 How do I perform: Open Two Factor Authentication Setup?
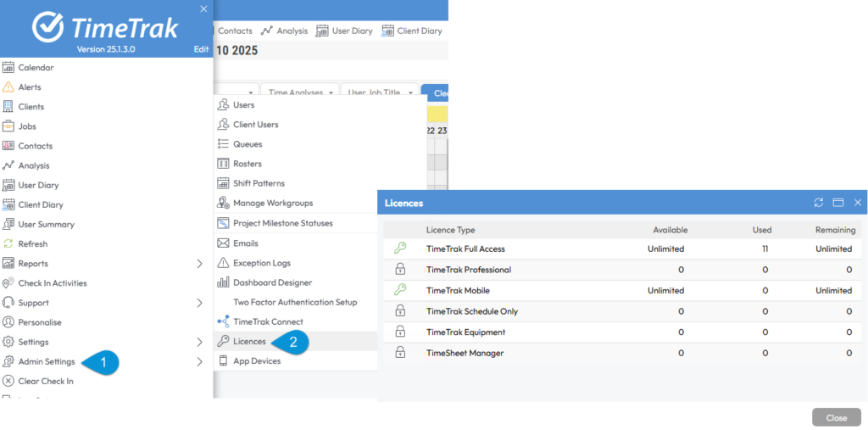click(x=295, y=303)
